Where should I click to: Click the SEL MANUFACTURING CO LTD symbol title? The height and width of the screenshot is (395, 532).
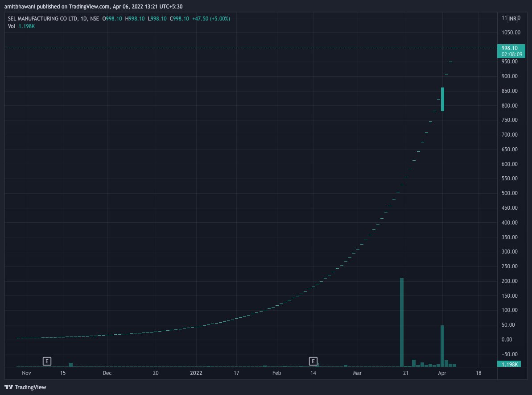[x=43, y=19]
